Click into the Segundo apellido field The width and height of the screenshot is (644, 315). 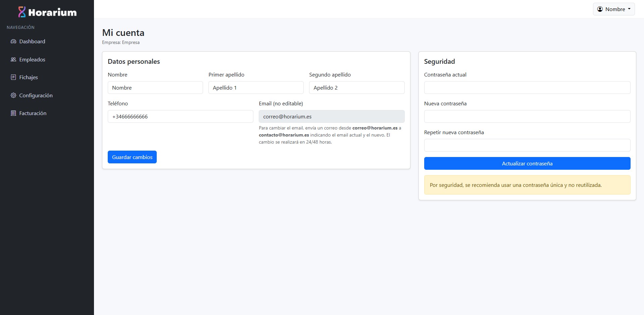356,88
